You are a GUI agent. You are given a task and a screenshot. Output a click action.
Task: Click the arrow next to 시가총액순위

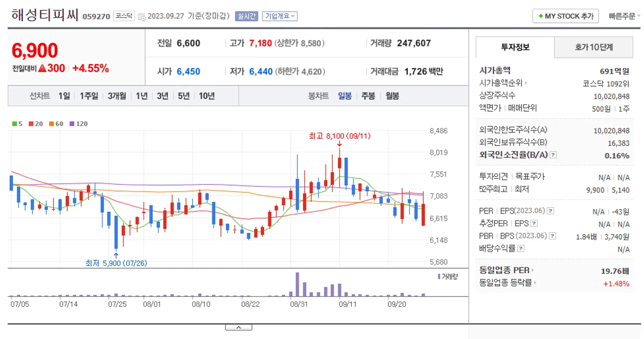pyautogui.click(x=526, y=83)
